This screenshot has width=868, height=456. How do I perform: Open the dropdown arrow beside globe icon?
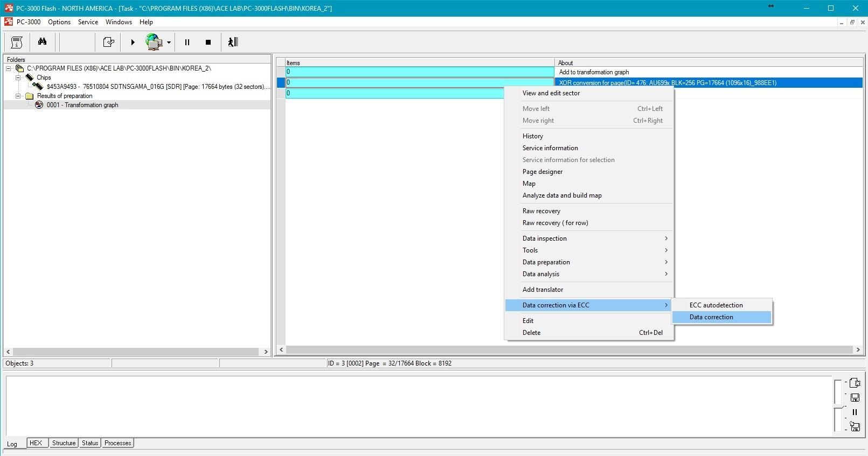[169, 43]
